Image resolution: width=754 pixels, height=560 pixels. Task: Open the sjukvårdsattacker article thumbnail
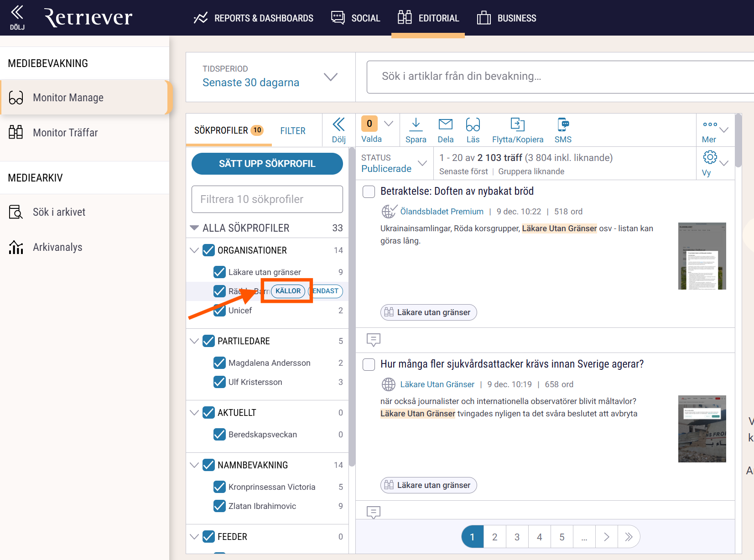click(702, 429)
